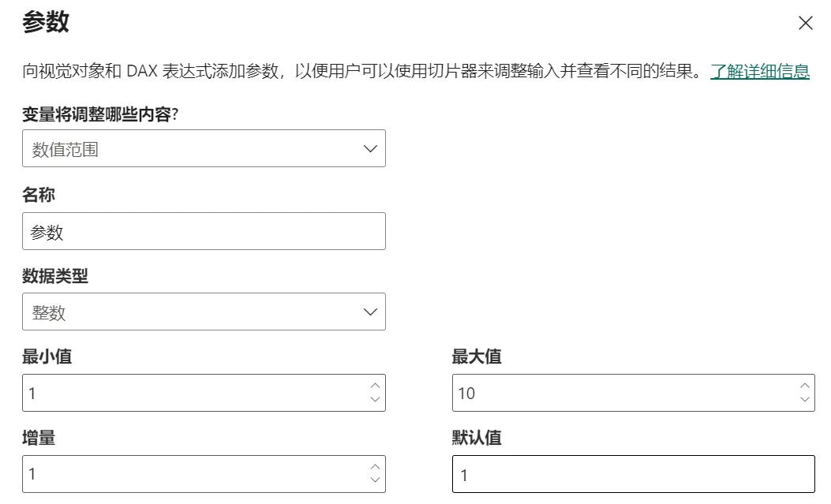
Task: Expand the variable adjustment type combo box
Action: 204,147
